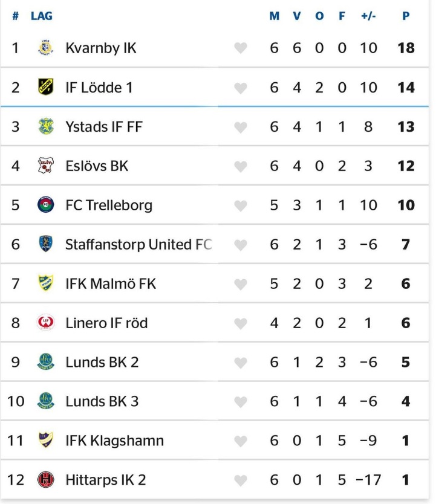Toggle the heart for IFK Malmö FK
Screen dimensions: 436x504
click(241, 284)
